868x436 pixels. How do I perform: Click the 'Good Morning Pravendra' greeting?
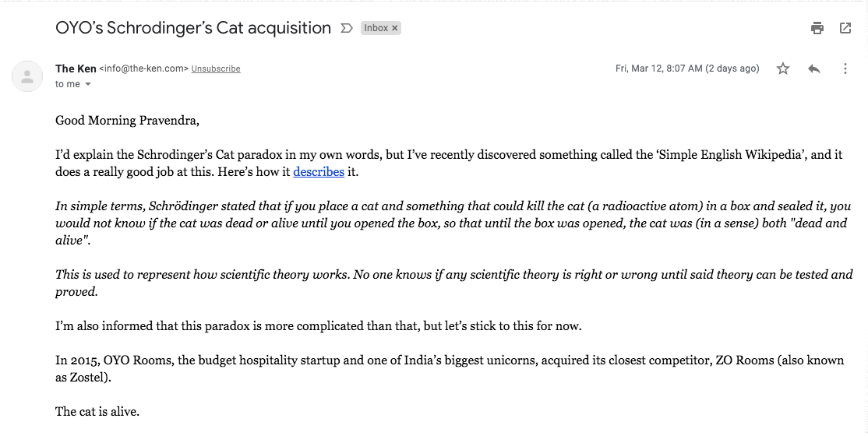(x=127, y=121)
